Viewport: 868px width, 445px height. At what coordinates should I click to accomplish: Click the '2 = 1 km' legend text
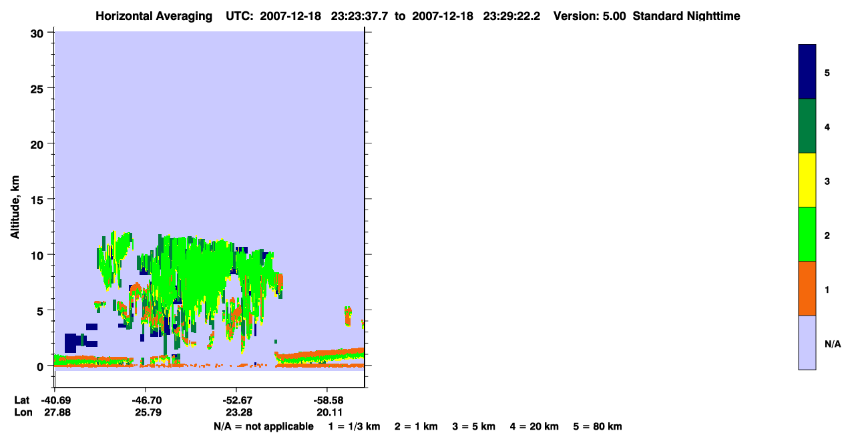click(416, 426)
